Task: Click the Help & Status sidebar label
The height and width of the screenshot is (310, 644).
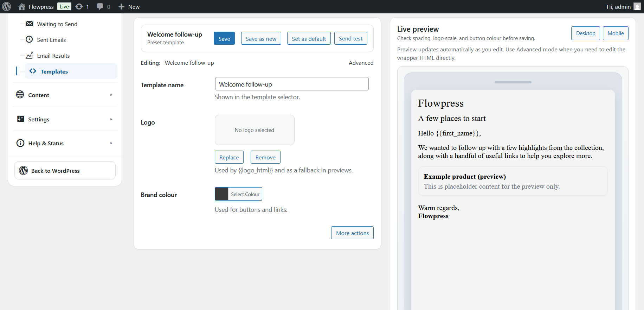Action: [x=46, y=143]
